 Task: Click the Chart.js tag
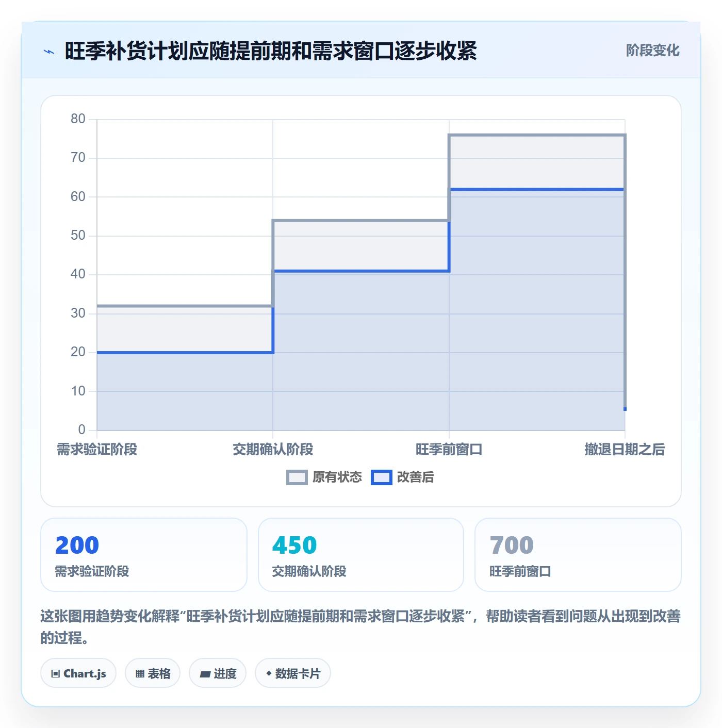coord(78,673)
